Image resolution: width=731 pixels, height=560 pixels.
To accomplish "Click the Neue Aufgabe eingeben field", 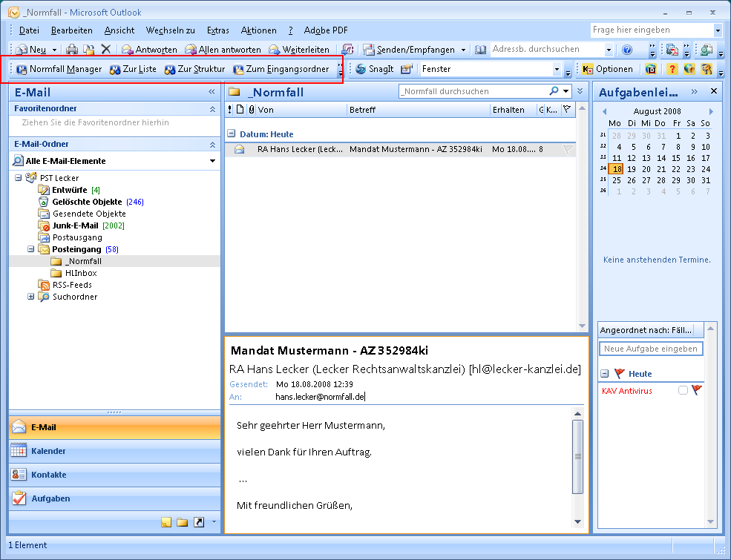I will (650, 349).
